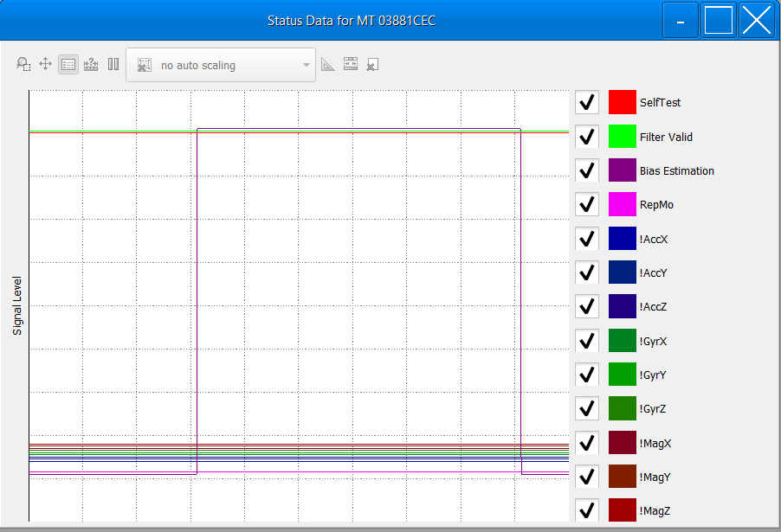Click the !GyrX legend label

coord(652,341)
